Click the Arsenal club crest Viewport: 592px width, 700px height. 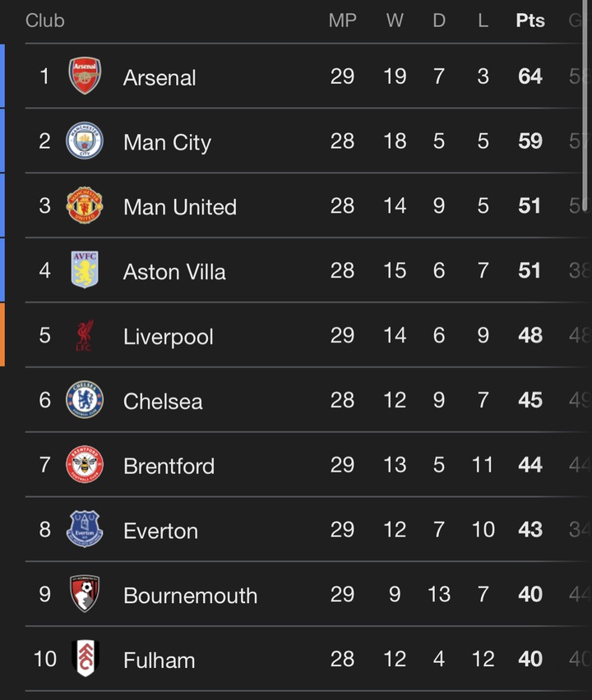point(85,76)
